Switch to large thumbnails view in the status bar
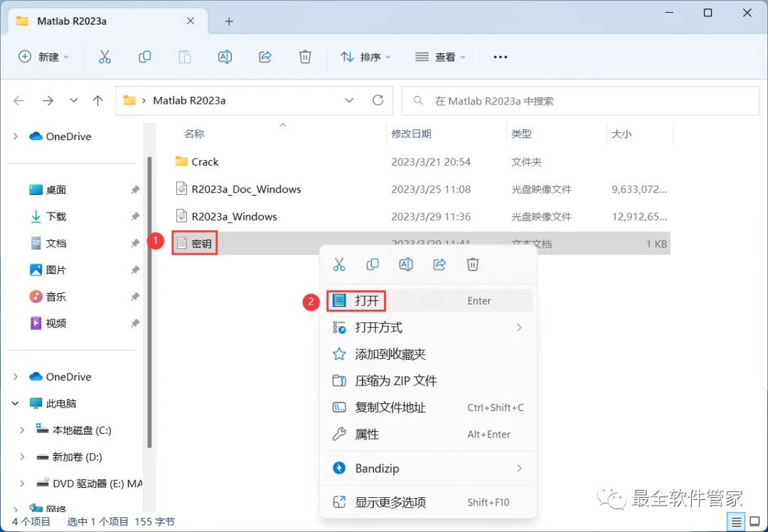Screen dimensions: 768x532 [754, 522]
